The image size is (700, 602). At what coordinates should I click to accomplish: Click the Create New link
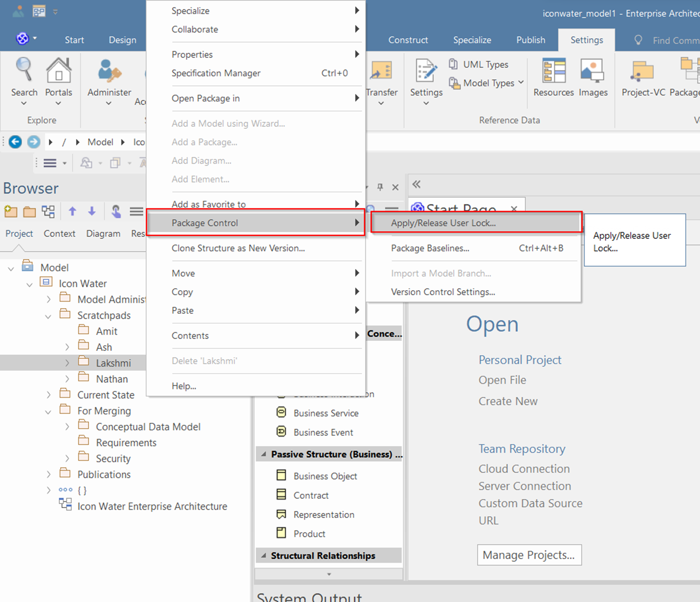[508, 401]
